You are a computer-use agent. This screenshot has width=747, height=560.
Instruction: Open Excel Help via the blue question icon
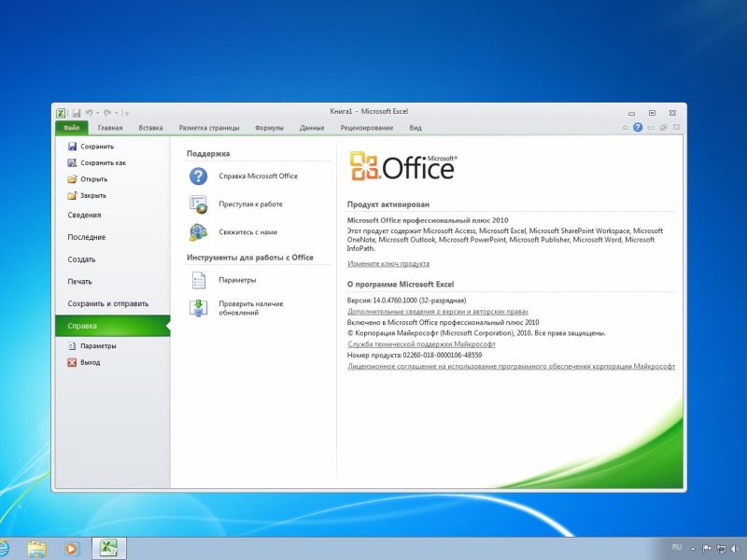(x=638, y=127)
